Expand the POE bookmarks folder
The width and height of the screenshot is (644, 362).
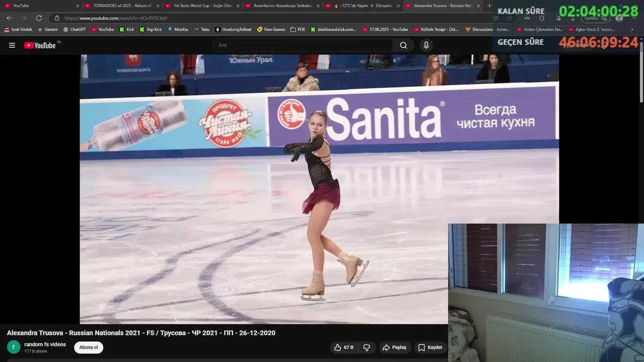tap(298, 30)
